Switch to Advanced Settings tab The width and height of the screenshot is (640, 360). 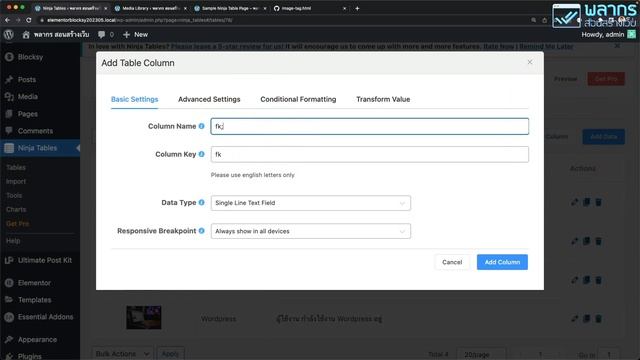point(209,99)
